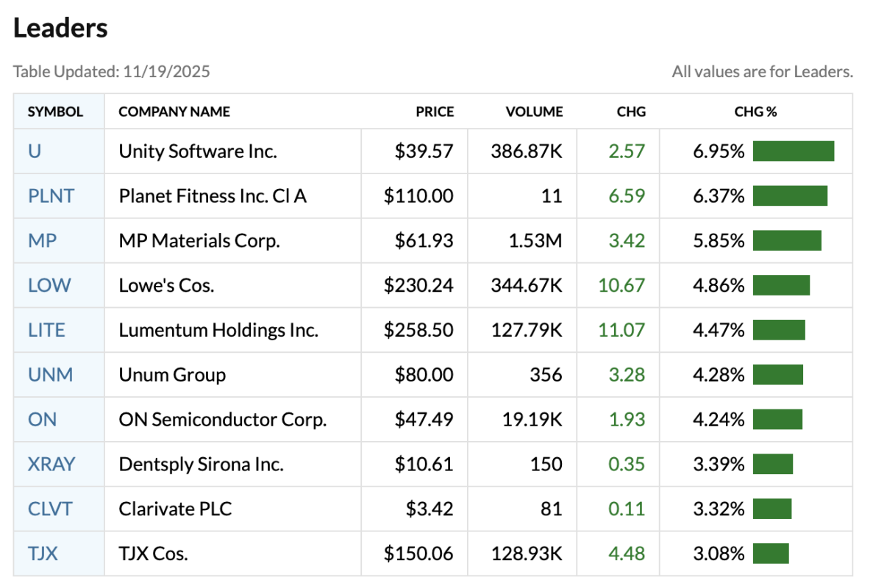Open the TJX ticker symbol
Screen dimensions: 873x588
click(x=43, y=553)
